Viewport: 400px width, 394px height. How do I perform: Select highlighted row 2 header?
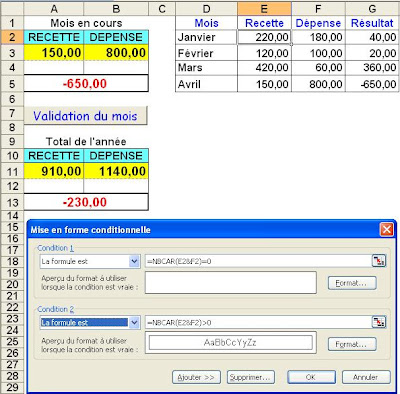(x=12, y=37)
